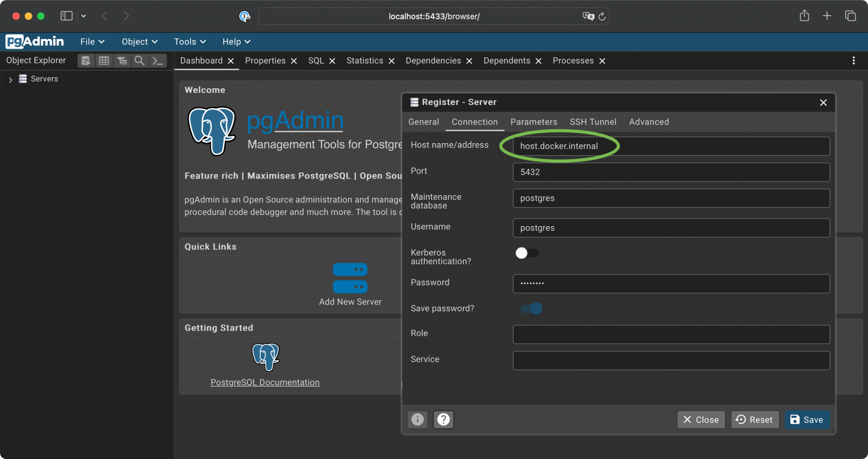Screen dimensions: 868x459
Task: Select the Connection tab in dialog
Action: pos(475,122)
